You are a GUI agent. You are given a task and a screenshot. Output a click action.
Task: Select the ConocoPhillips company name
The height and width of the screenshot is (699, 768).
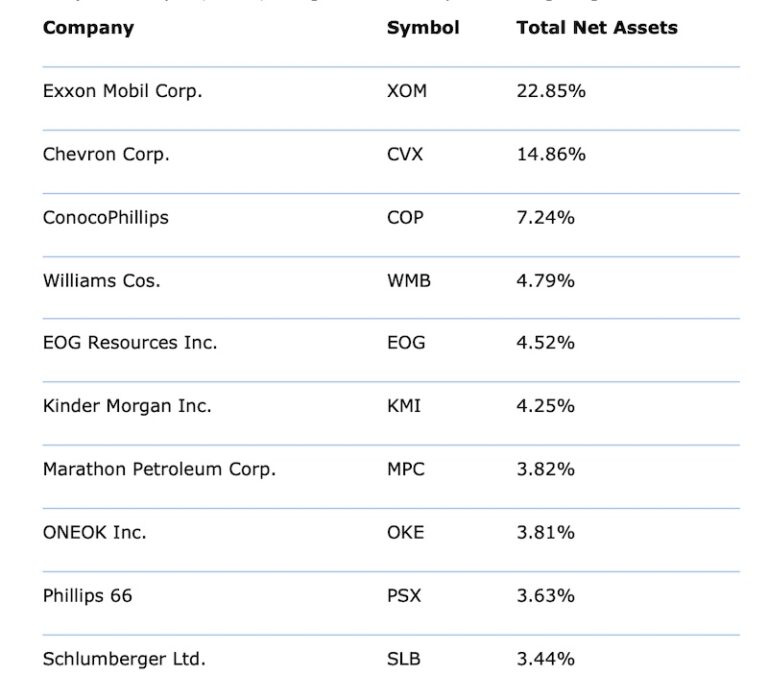(105, 217)
